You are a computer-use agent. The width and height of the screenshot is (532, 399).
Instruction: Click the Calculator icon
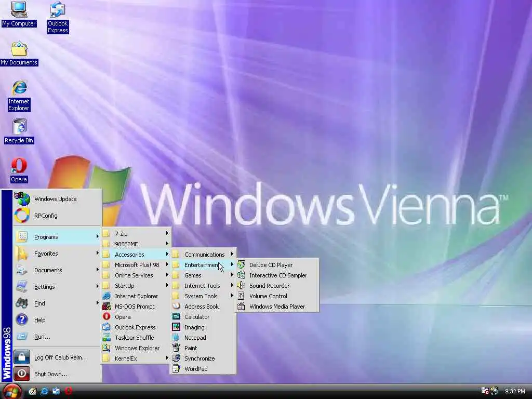pyautogui.click(x=176, y=316)
